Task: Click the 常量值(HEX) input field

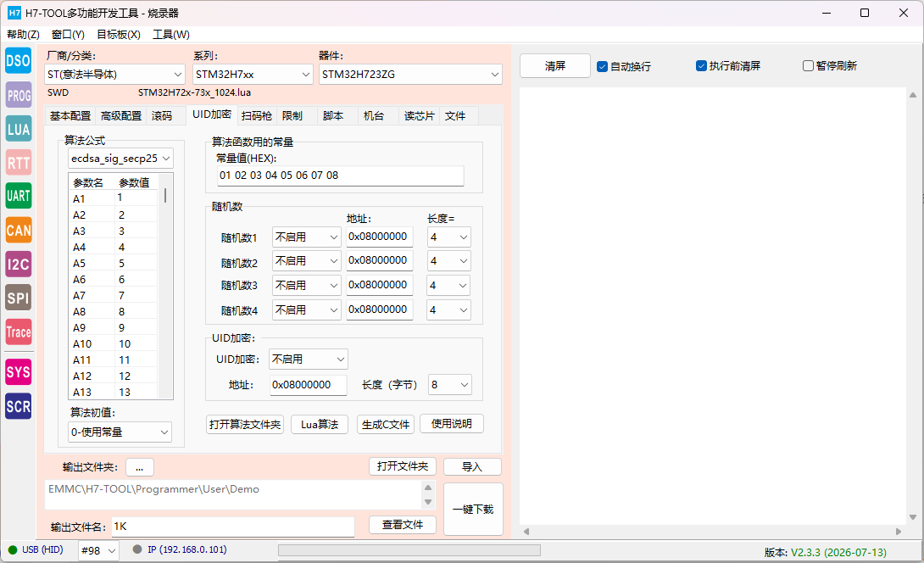Action: tap(341, 176)
